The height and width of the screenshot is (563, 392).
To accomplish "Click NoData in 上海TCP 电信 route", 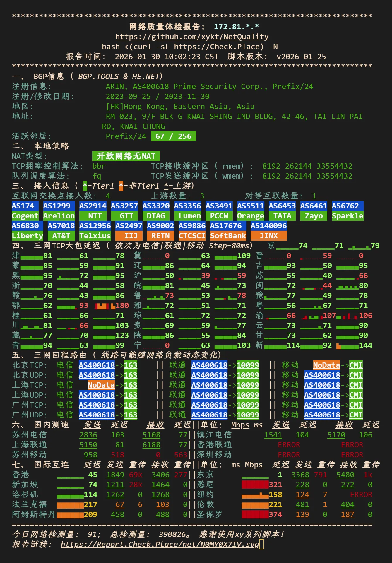I will (x=101, y=385).
